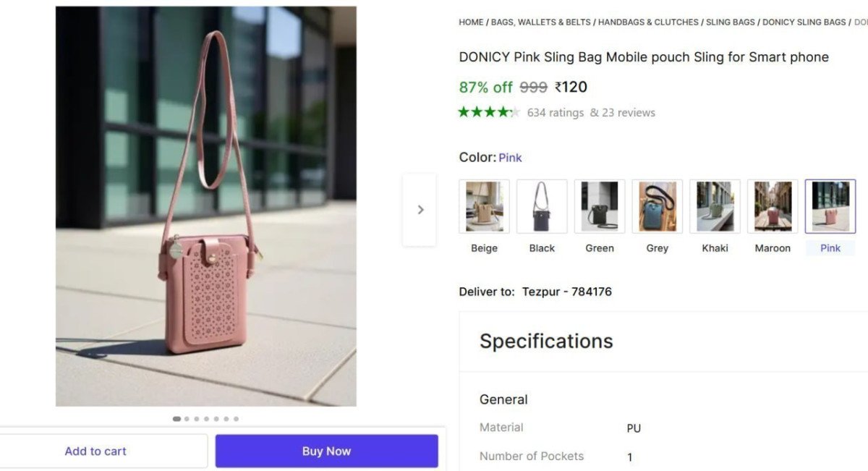View DONICY SLING BAGS breadcrumb

804,22
